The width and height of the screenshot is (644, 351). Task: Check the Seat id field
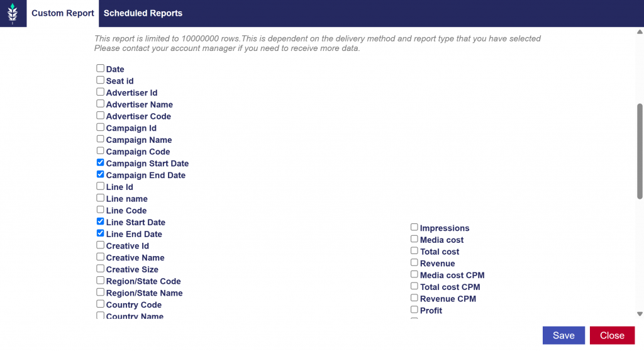pyautogui.click(x=100, y=80)
